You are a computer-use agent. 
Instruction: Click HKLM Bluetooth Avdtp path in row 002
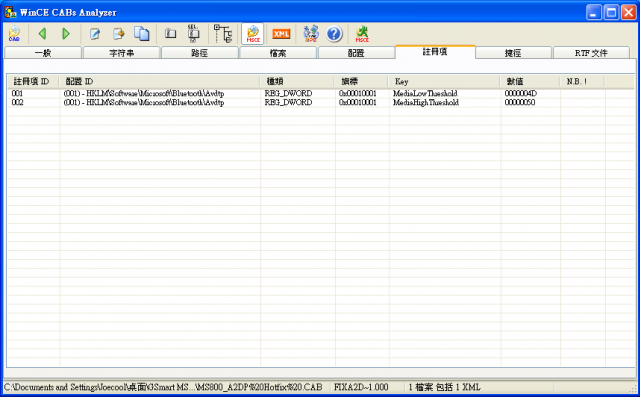tap(144, 102)
